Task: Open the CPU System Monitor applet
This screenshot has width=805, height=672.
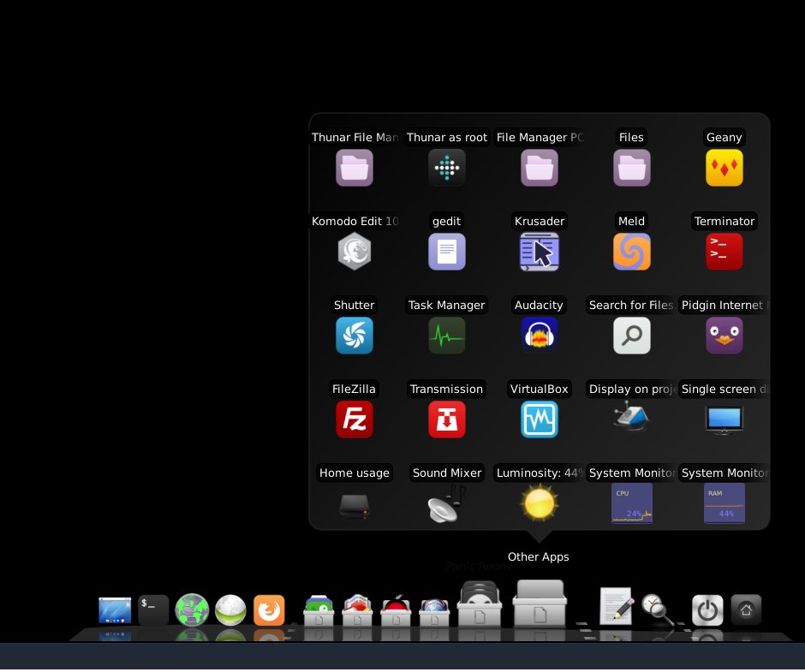Action: [631, 503]
